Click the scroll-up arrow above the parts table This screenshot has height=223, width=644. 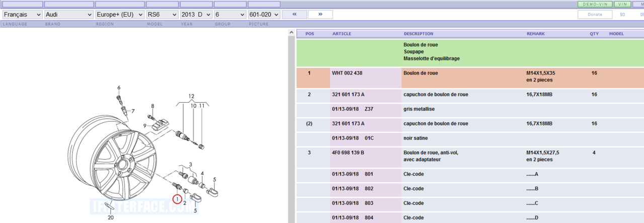(x=290, y=33)
